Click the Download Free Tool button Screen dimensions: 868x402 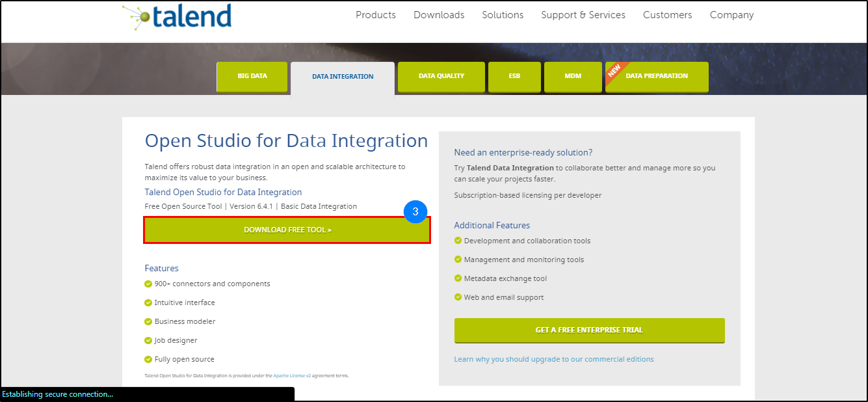coord(287,230)
